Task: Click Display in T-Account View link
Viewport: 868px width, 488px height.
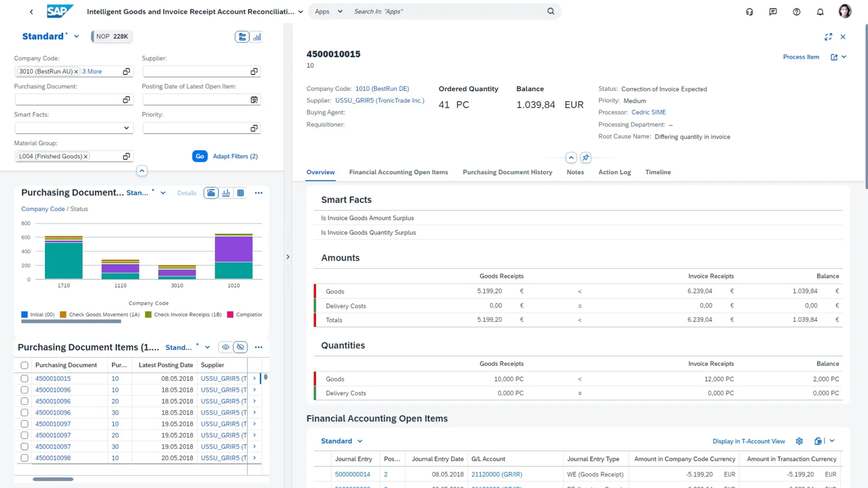Action: tap(748, 441)
